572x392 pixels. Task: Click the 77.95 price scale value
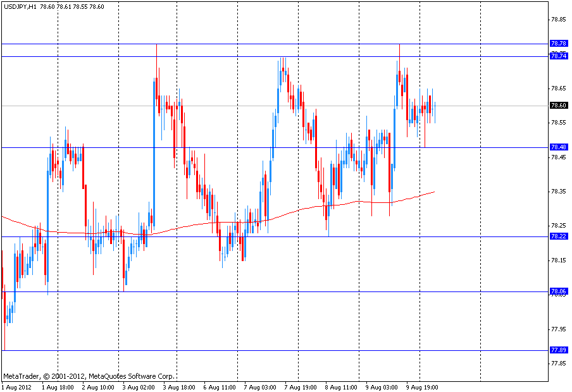[x=558, y=329]
